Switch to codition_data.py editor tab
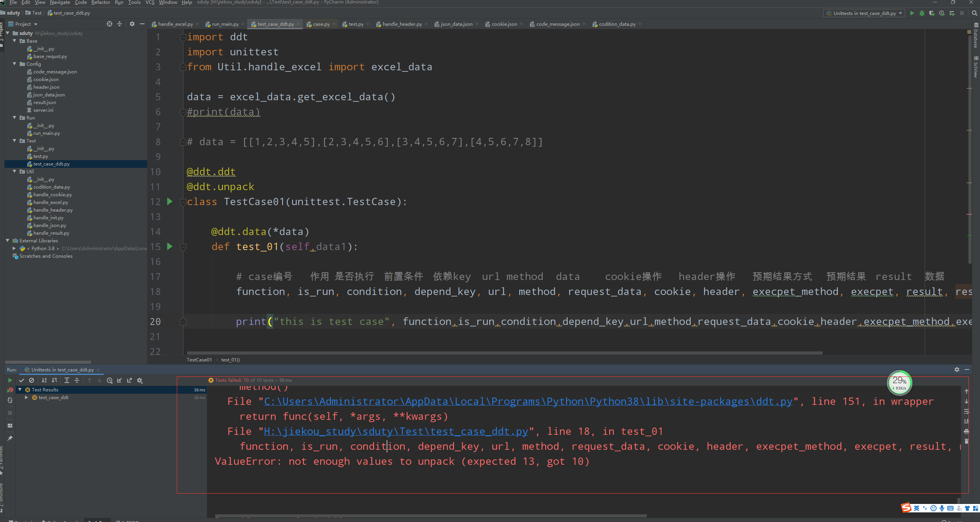Screen dimensions: 980x522 point(617,24)
